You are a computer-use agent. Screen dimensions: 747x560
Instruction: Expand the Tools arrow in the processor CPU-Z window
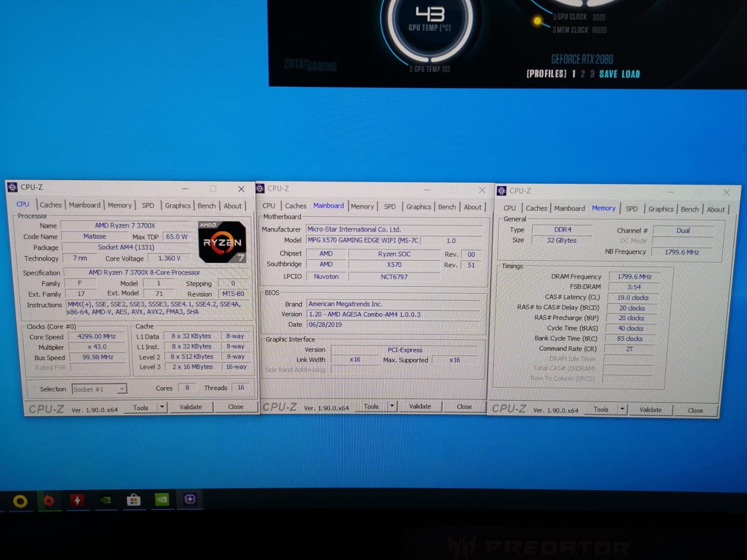coord(162,407)
